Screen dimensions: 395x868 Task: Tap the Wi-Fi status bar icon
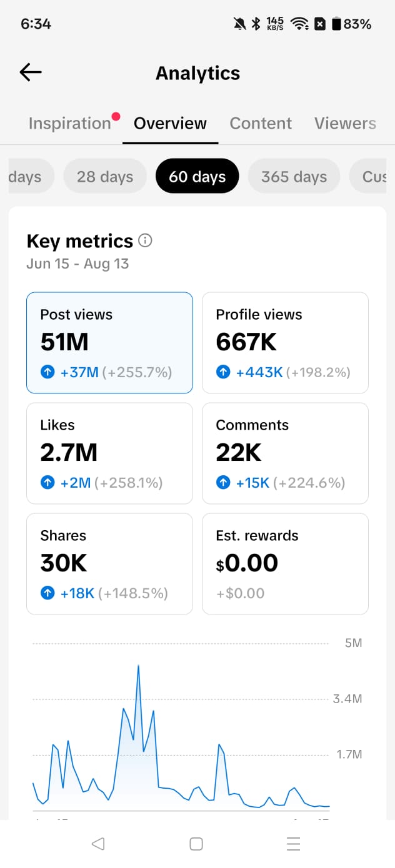tap(300, 24)
